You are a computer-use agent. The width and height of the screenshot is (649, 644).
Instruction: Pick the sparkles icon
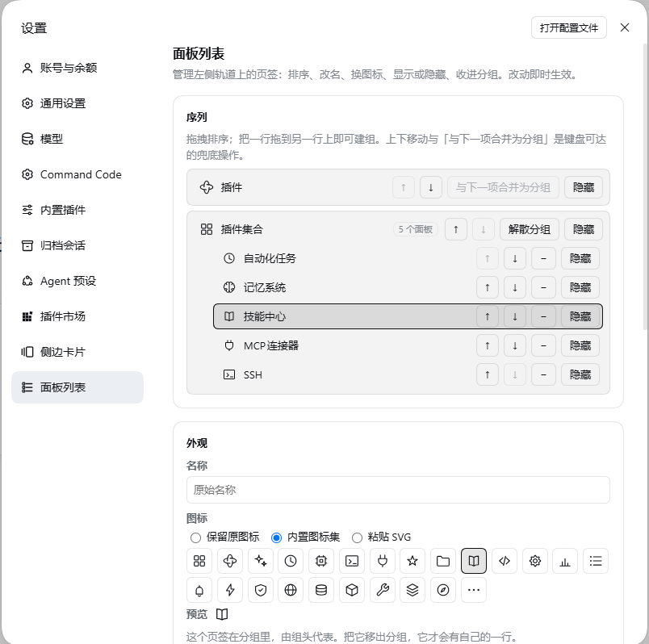click(261, 561)
